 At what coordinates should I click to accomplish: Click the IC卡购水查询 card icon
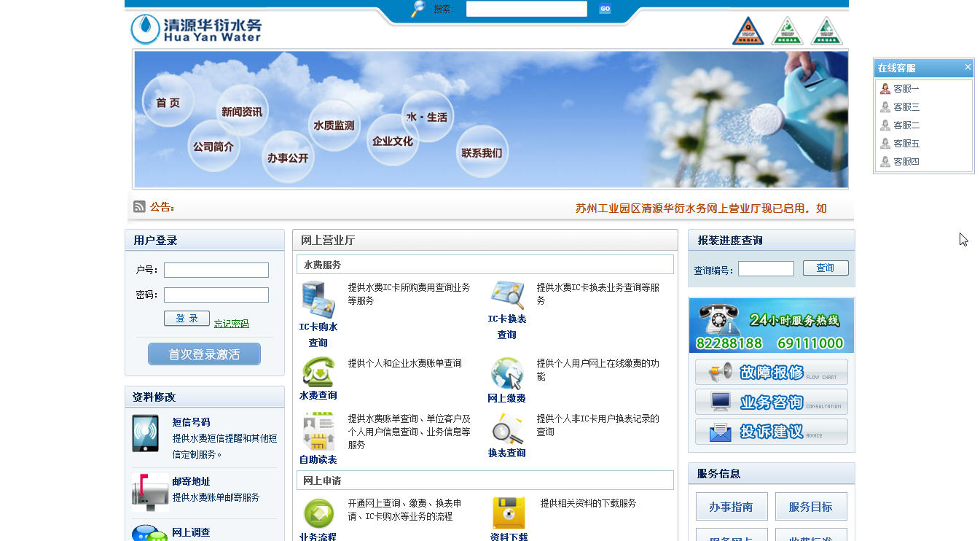coord(318,299)
